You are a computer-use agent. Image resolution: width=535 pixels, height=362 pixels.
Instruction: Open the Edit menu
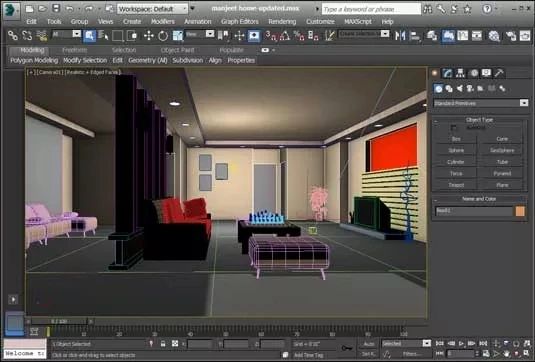(31, 21)
